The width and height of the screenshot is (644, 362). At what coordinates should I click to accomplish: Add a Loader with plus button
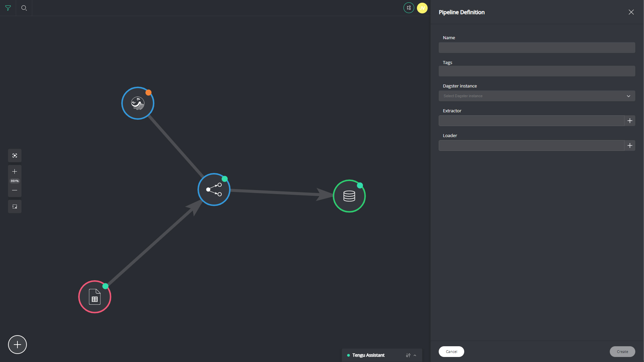tap(630, 145)
